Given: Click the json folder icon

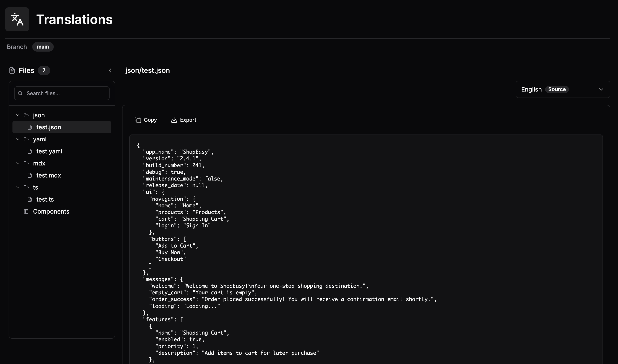Looking at the screenshot, I should [26, 115].
